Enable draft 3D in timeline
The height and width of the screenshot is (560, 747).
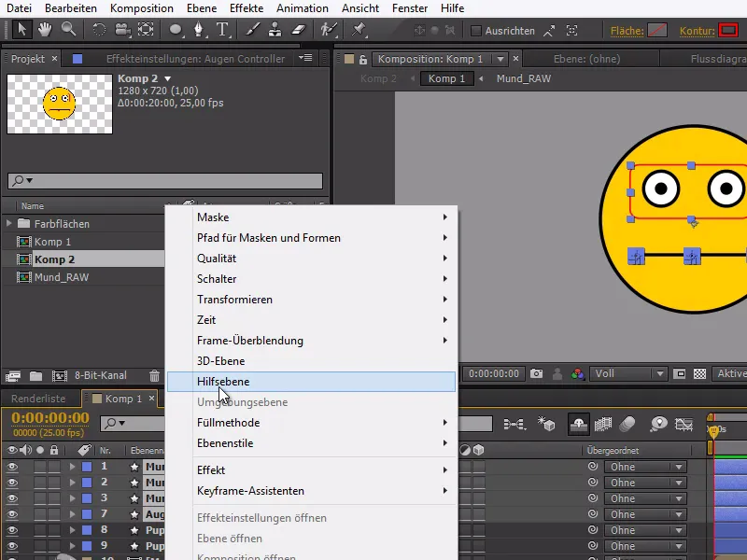[546, 424]
